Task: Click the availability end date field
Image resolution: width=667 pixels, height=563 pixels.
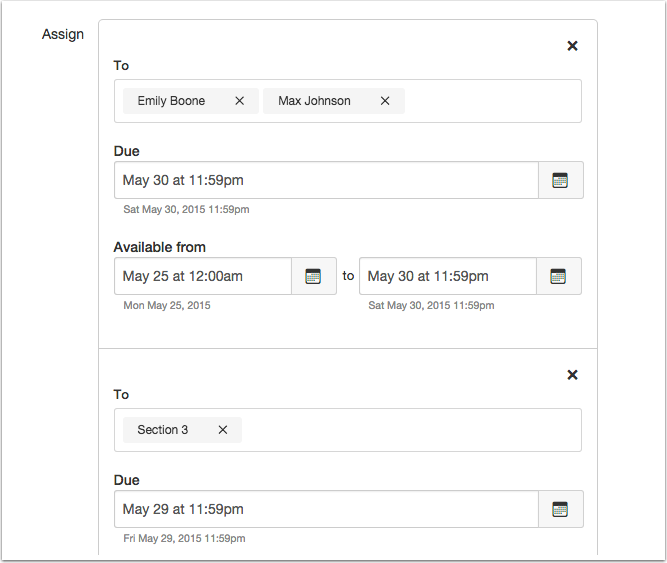Action: click(448, 276)
